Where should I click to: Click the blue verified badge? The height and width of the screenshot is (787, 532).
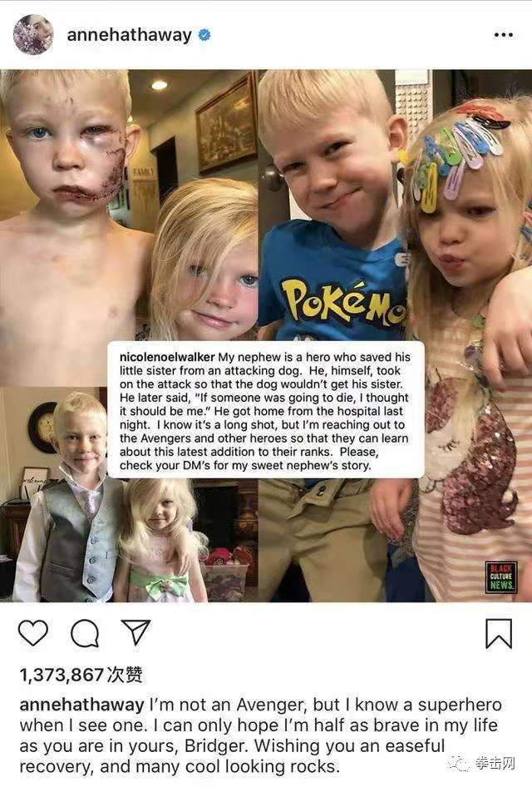204,35
